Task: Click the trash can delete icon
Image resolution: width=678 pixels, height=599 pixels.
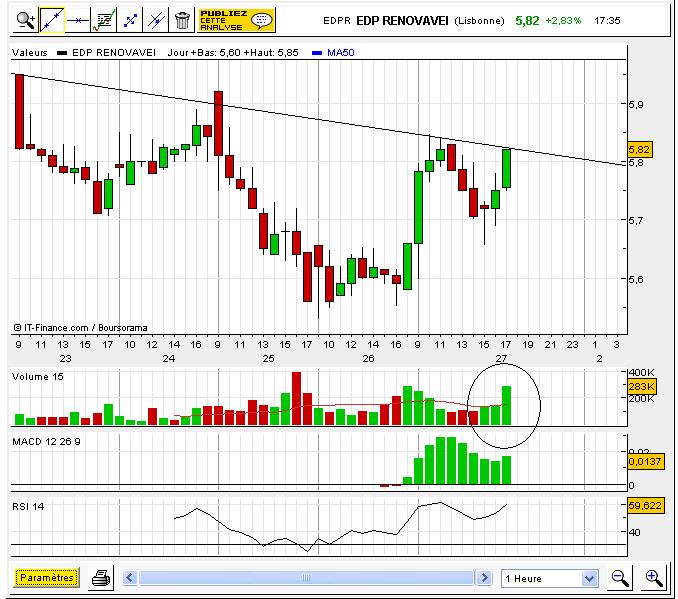Action: 182,20
